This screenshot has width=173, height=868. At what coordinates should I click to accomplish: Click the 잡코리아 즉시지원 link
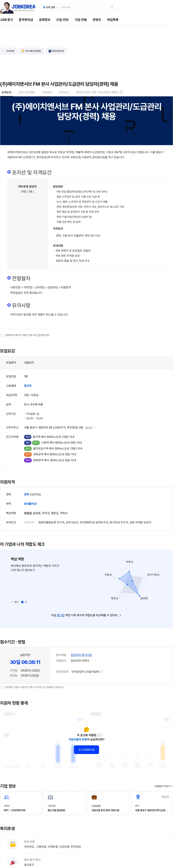81,655
